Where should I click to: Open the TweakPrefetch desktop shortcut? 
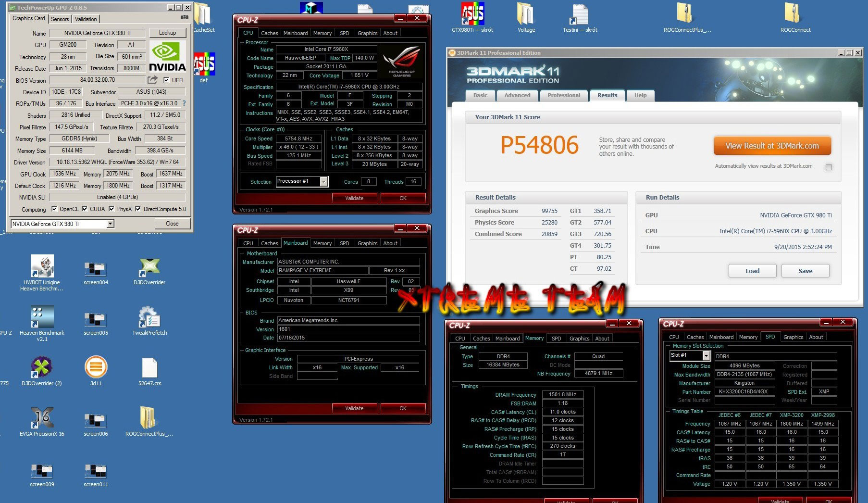tap(149, 318)
